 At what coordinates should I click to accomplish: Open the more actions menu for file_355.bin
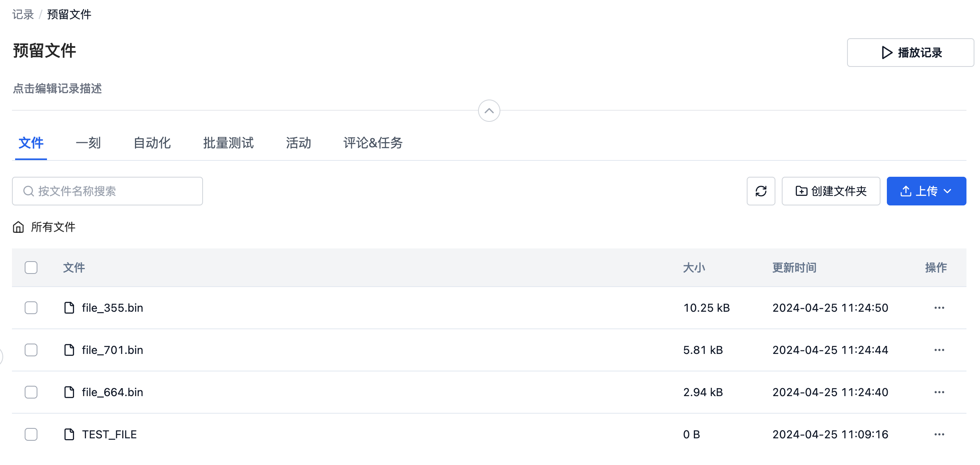[x=939, y=308]
